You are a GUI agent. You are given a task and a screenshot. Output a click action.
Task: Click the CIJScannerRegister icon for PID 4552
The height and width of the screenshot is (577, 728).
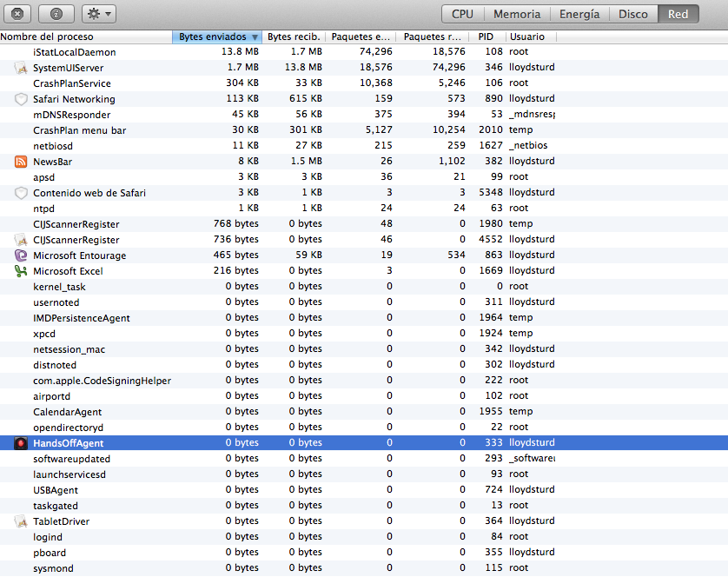pyautogui.click(x=21, y=240)
